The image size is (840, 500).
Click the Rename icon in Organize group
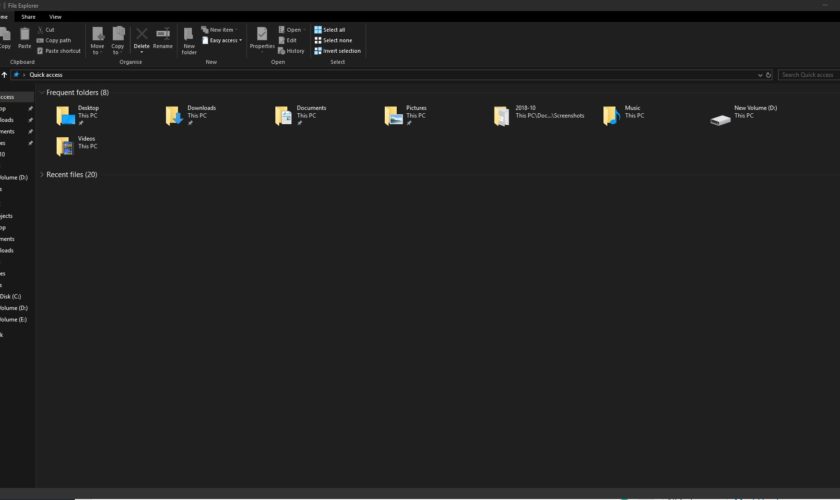click(x=162, y=36)
